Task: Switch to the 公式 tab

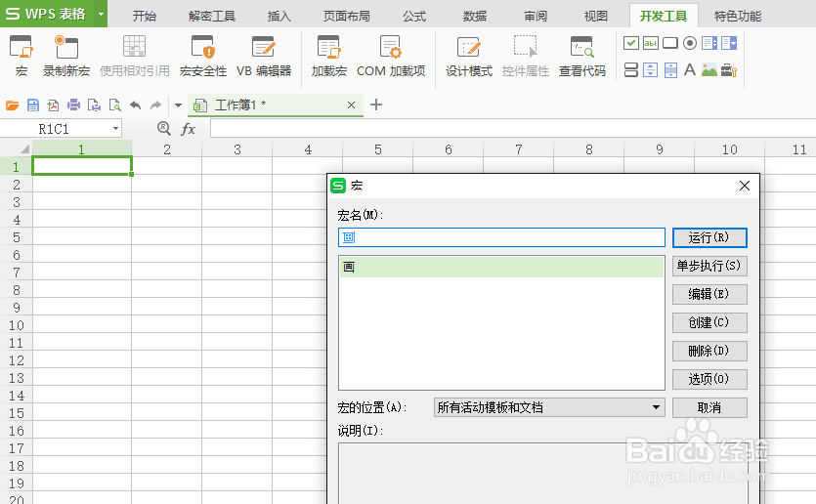Action: 414,17
